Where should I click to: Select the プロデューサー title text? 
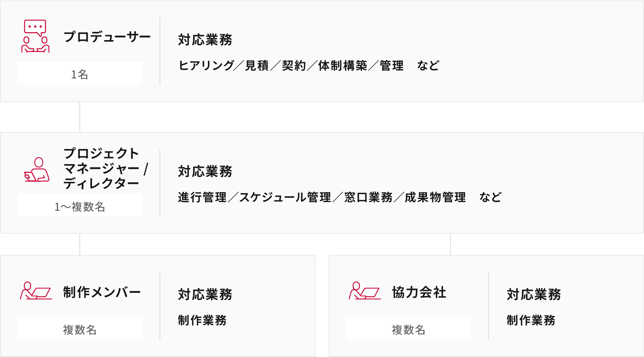click(x=107, y=37)
